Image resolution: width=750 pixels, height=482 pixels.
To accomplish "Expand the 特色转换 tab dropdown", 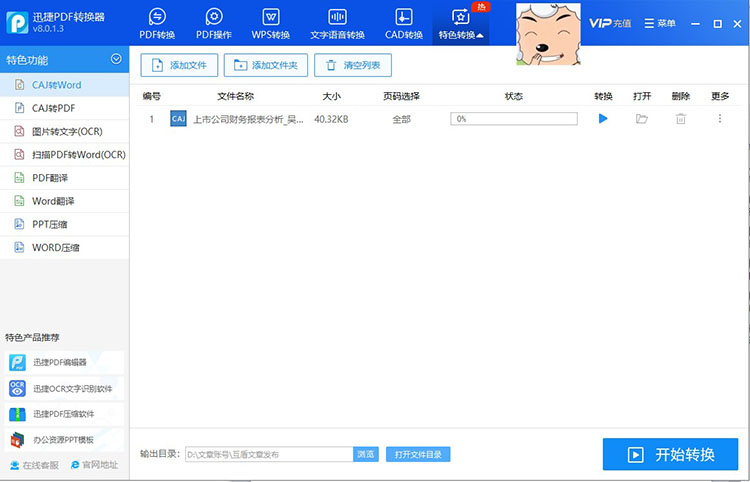I will coord(460,24).
